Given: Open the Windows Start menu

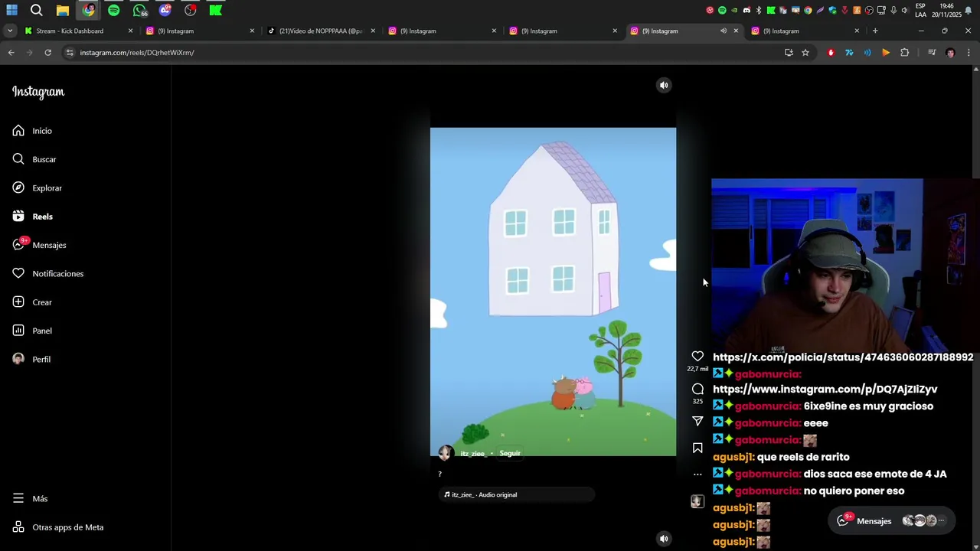Looking at the screenshot, I should pos(12,10).
